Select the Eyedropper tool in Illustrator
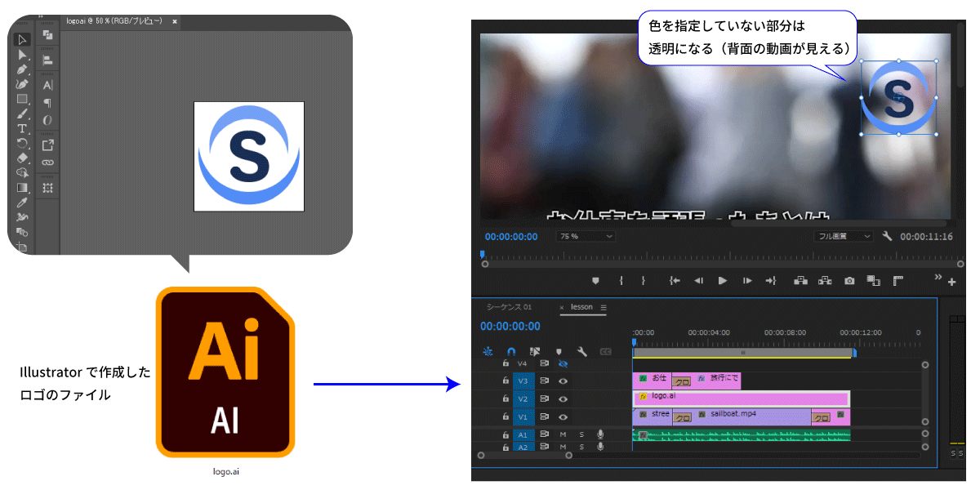980x490 pixels. pos(22,203)
